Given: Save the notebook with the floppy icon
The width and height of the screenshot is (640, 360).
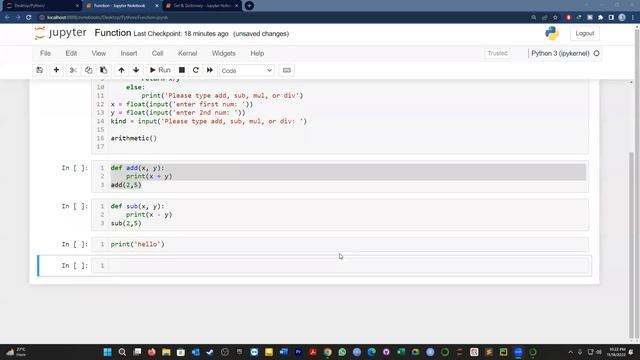Looking at the screenshot, I should click(x=40, y=70).
